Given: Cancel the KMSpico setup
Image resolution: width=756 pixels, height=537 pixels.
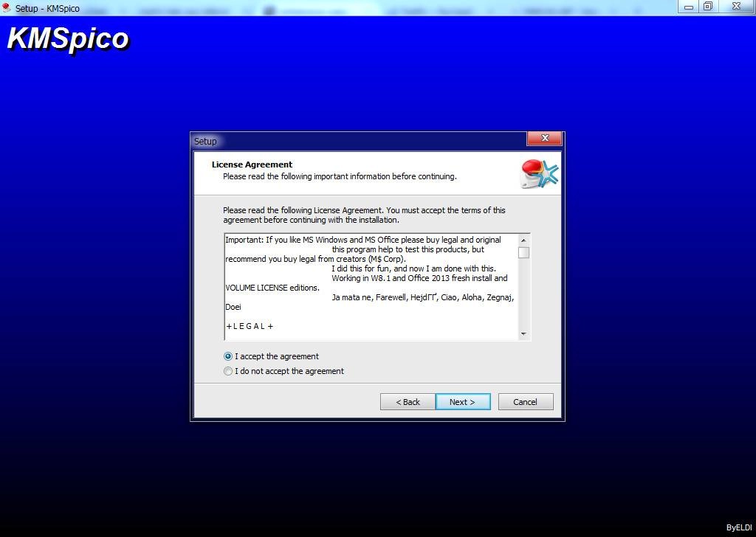Looking at the screenshot, I should coord(526,402).
